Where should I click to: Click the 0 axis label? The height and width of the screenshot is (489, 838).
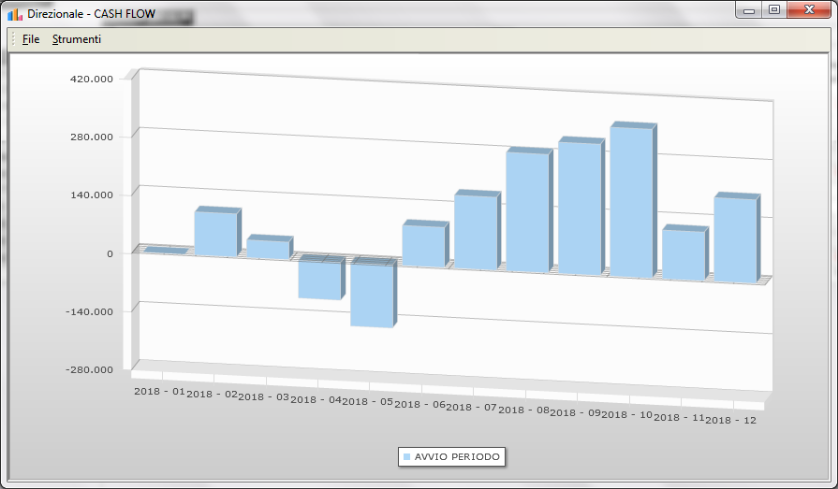pyautogui.click(x=110, y=253)
